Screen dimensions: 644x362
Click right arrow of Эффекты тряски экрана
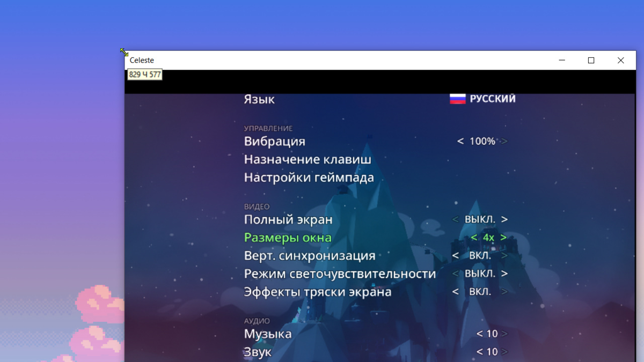504,292
